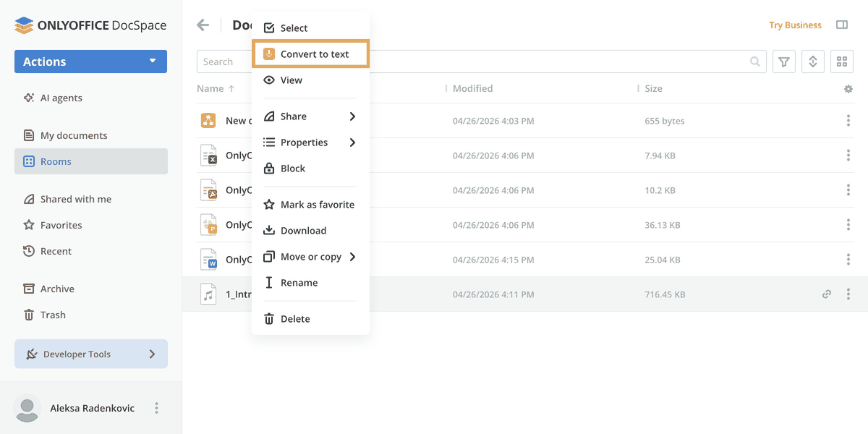This screenshot has height=434, width=868.
Task: Expand Move or copy arrow
Action: click(352, 257)
